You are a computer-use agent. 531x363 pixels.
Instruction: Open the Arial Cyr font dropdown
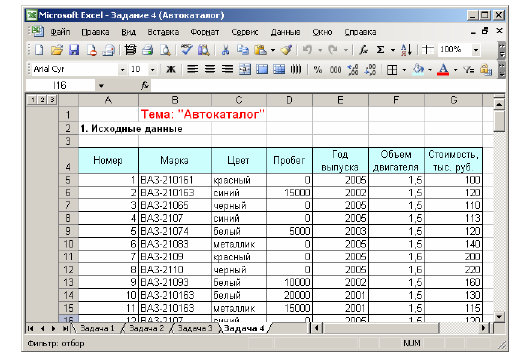(x=122, y=70)
